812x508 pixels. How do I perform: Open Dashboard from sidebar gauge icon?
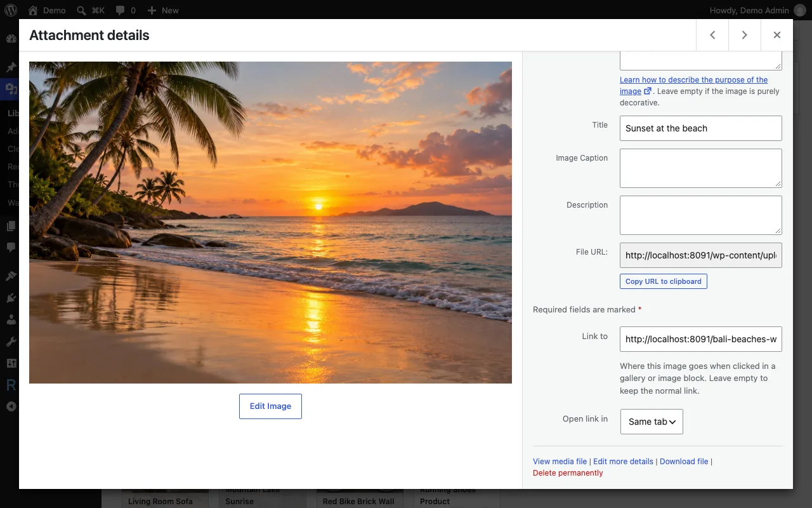[10, 38]
